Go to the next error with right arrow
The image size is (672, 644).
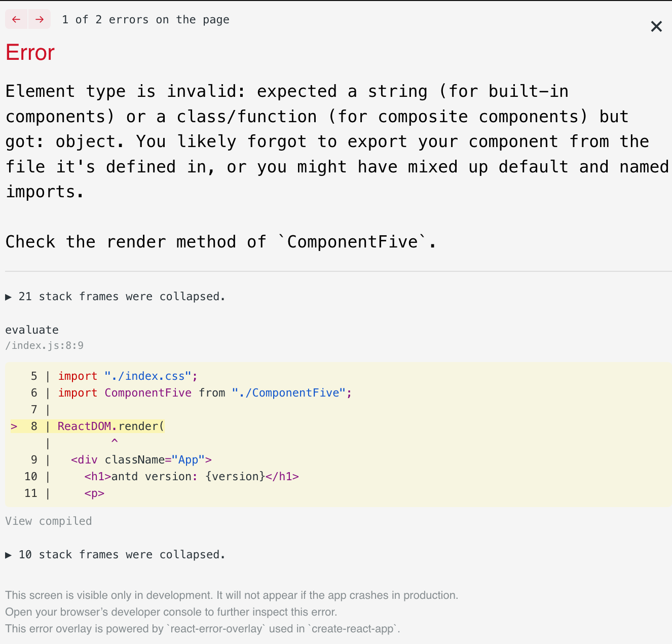coord(40,19)
